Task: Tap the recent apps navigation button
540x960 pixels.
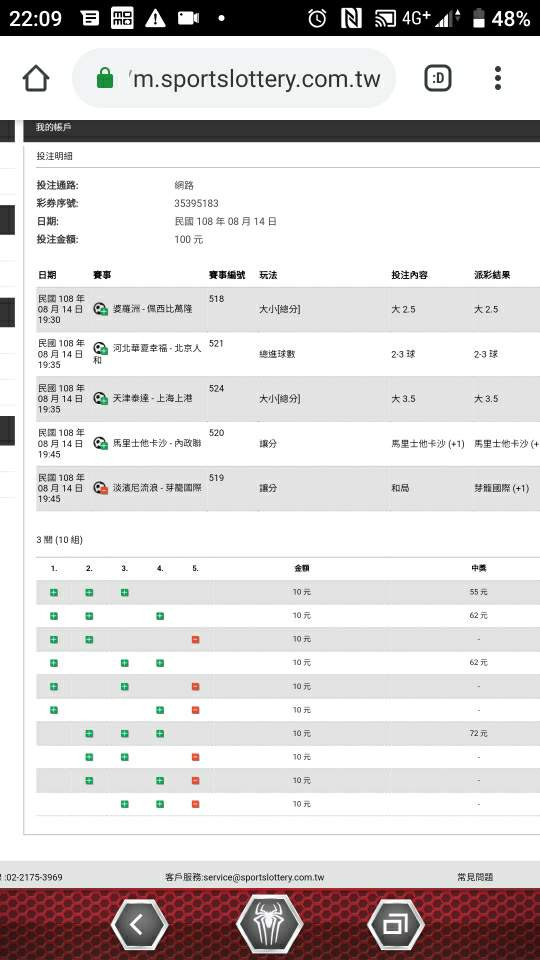Action: [396, 924]
